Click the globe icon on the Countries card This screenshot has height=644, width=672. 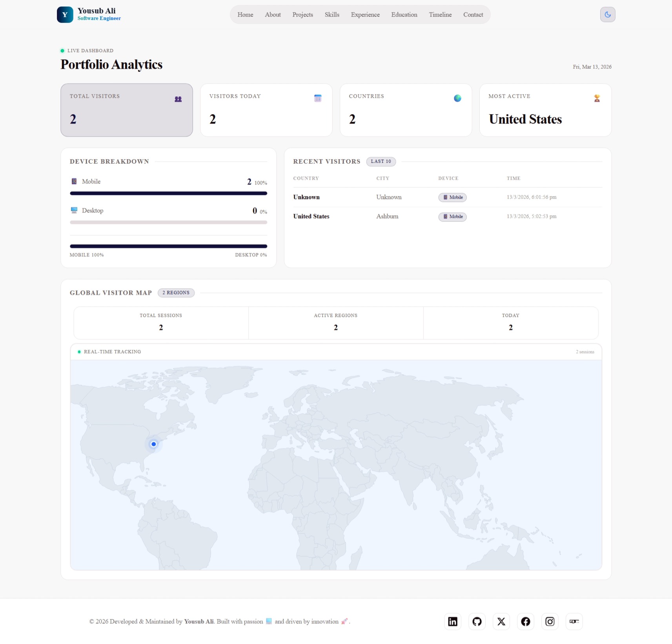[x=457, y=98]
